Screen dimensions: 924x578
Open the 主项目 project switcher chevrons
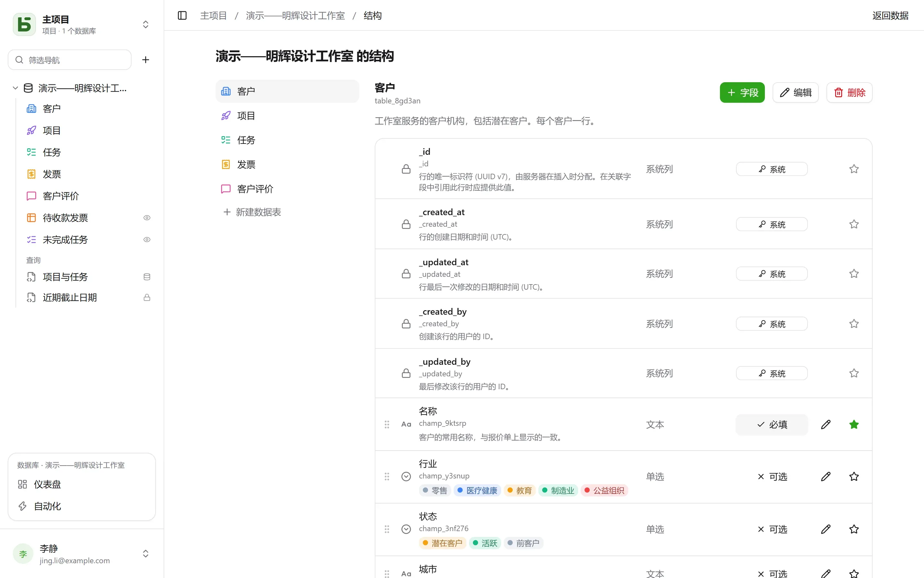145,24
